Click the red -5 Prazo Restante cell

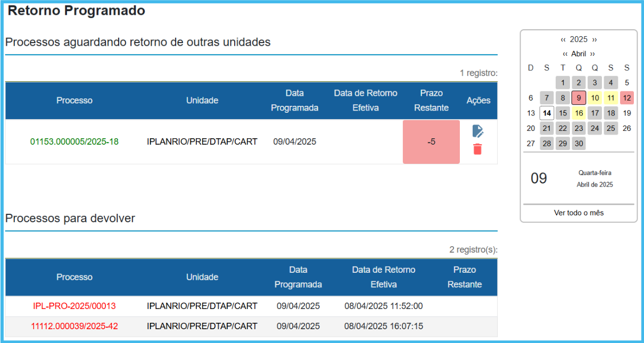[x=431, y=142]
